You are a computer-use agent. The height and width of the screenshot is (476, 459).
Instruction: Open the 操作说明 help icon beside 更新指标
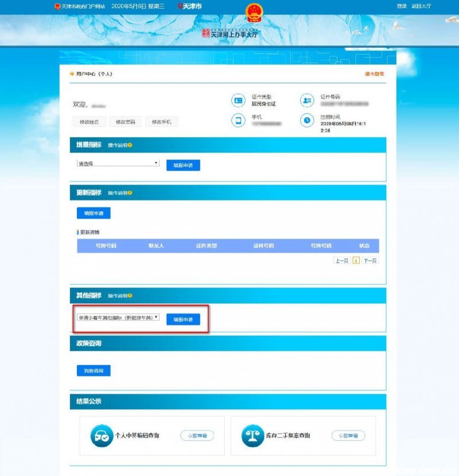(x=130, y=193)
